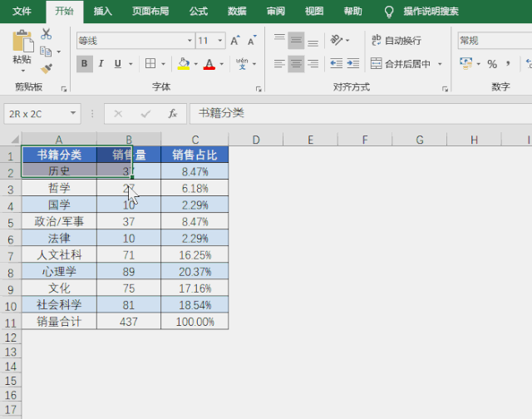Image resolution: width=532 pixels, height=419 pixels.
Task: Toggle center horizontal alignment
Action: [x=296, y=63]
